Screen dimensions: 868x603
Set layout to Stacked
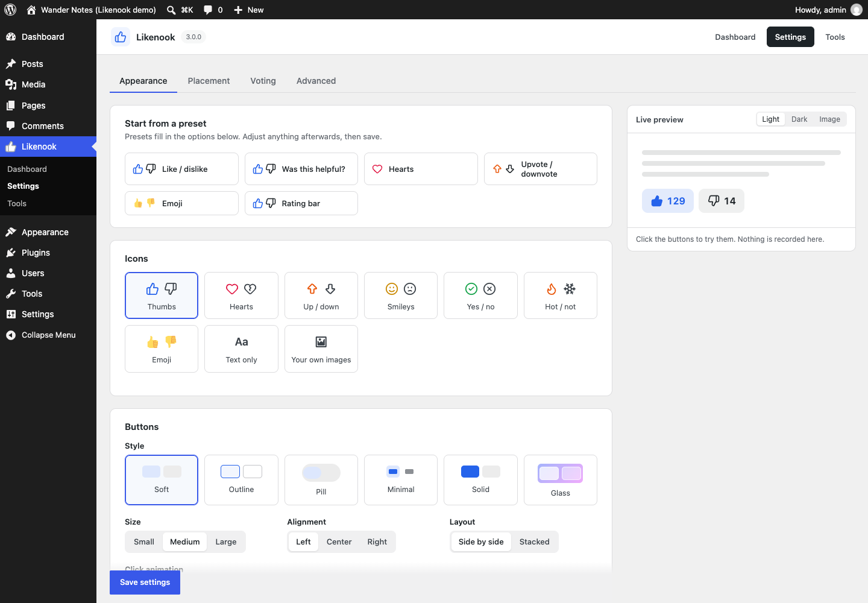pos(535,541)
